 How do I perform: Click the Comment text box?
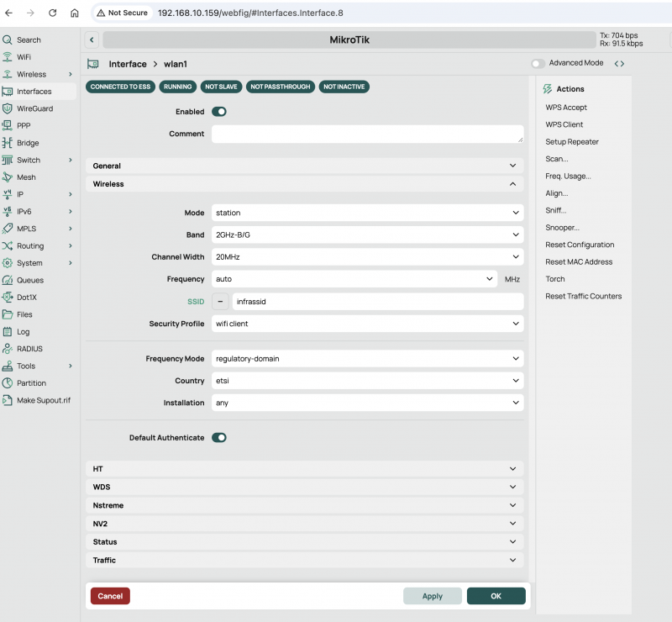tap(367, 134)
